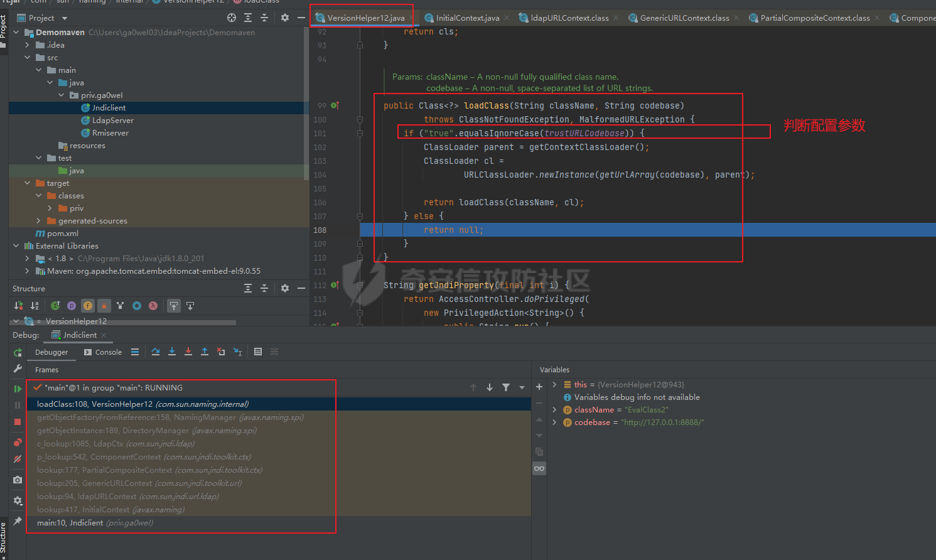The width and height of the screenshot is (936, 560).
Task: Click the Drop Frame icon
Action: coord(221,352)
